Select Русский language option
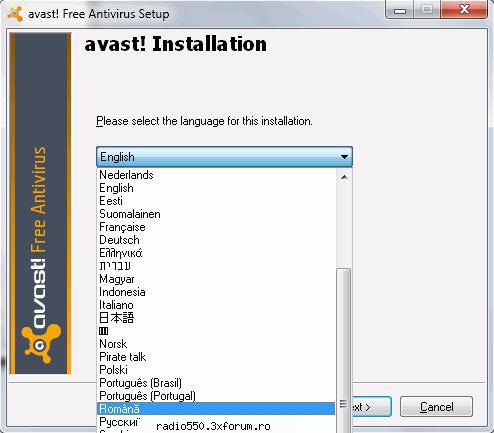The image size is (494, 433). click(x=216, y=422)
